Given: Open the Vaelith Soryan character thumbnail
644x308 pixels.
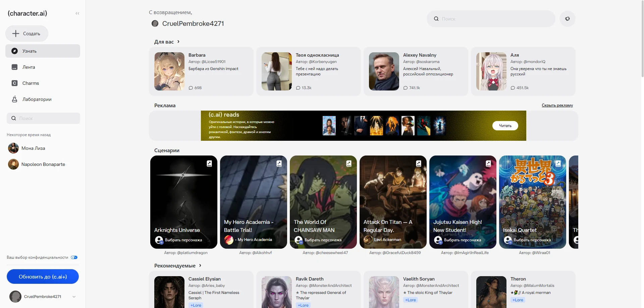Looking at the screenshot, I should 384,292.
